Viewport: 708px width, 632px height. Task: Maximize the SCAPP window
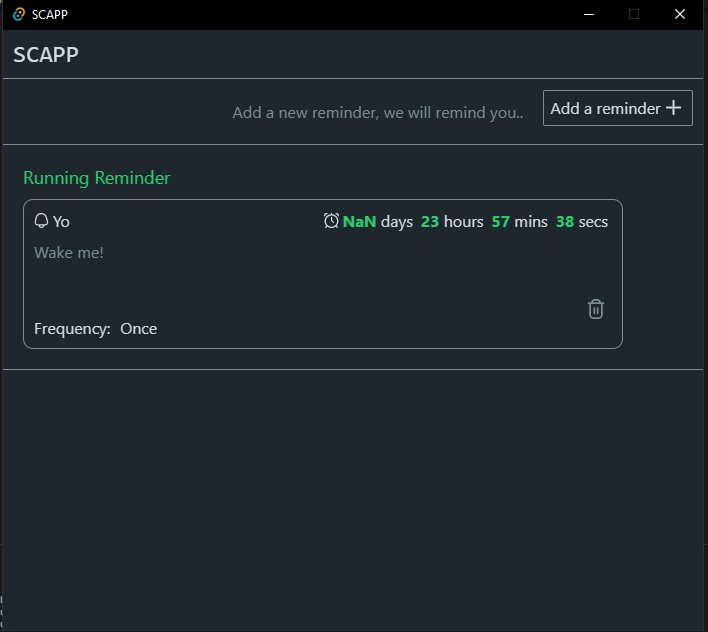pyautogui.click(x=634, y=14)
